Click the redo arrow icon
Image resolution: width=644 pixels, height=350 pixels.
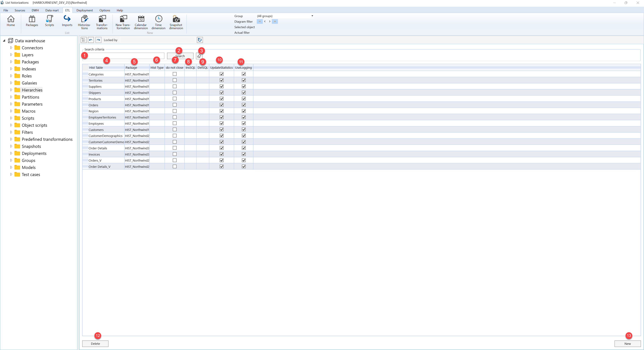coord(98,40)
